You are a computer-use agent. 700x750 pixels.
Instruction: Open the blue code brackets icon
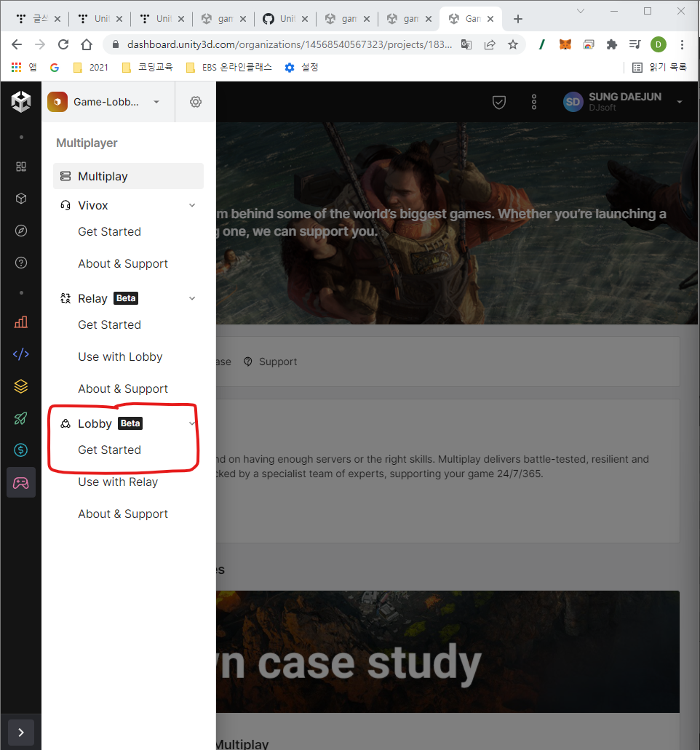pos(21,354)
